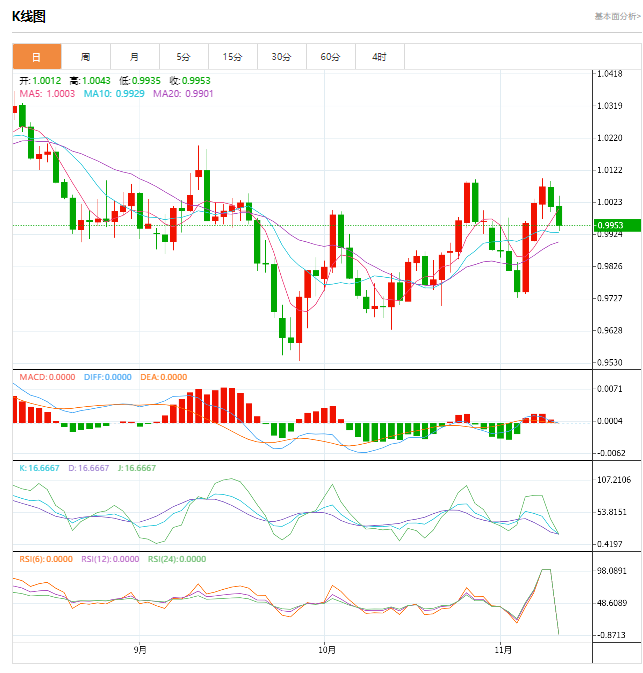Click the 0.0071 MACD axis label
Viewport: 643px width, 673px height.
[x=610, y=389]
